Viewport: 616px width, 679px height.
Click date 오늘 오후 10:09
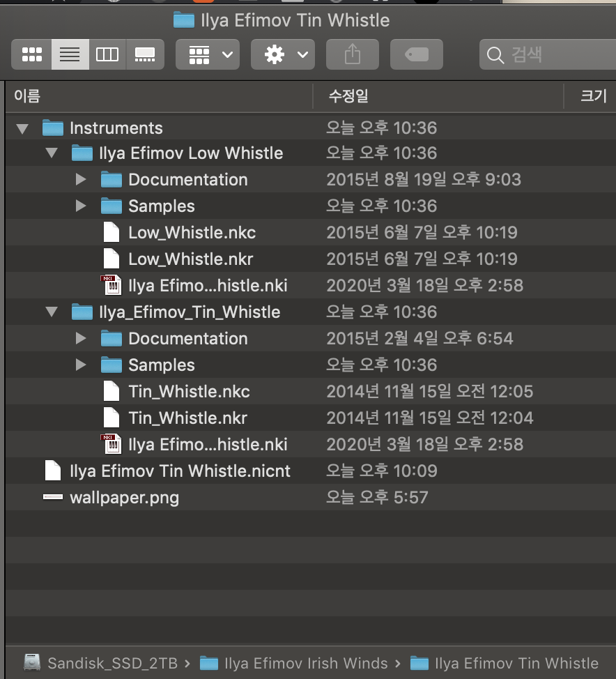(x=382, y=471)
